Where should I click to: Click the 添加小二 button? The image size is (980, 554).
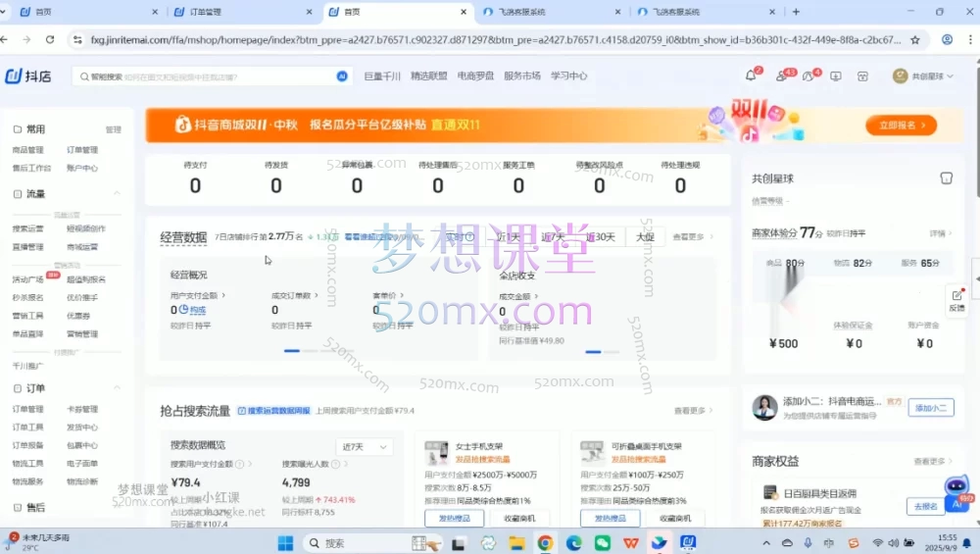931,408
